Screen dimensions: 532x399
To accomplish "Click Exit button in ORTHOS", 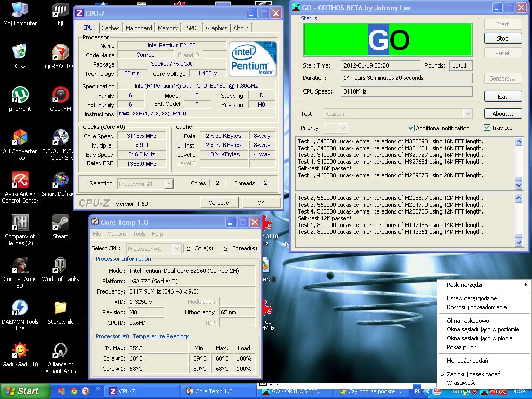I will click(502, 96).
